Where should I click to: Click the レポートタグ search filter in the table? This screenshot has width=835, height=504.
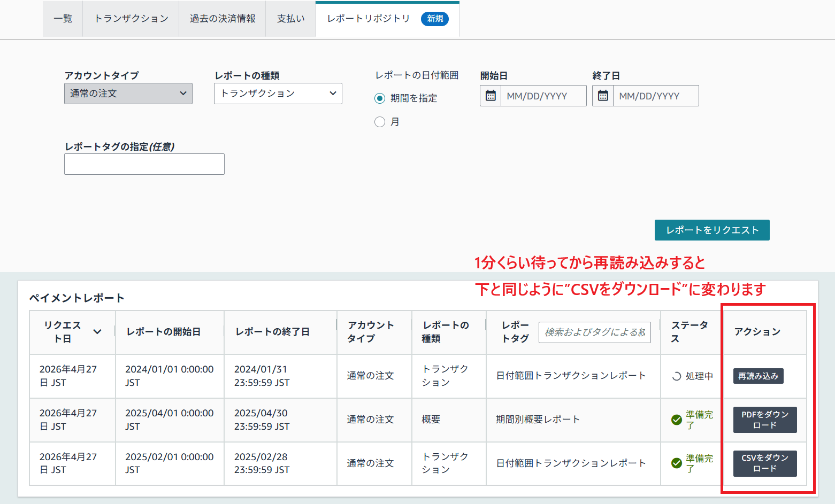[594, 332]
